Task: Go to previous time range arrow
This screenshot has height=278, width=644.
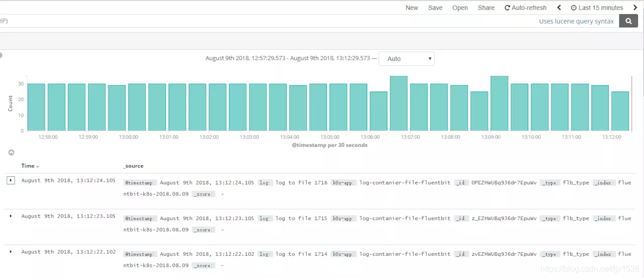Action: [x=559, y=8]
